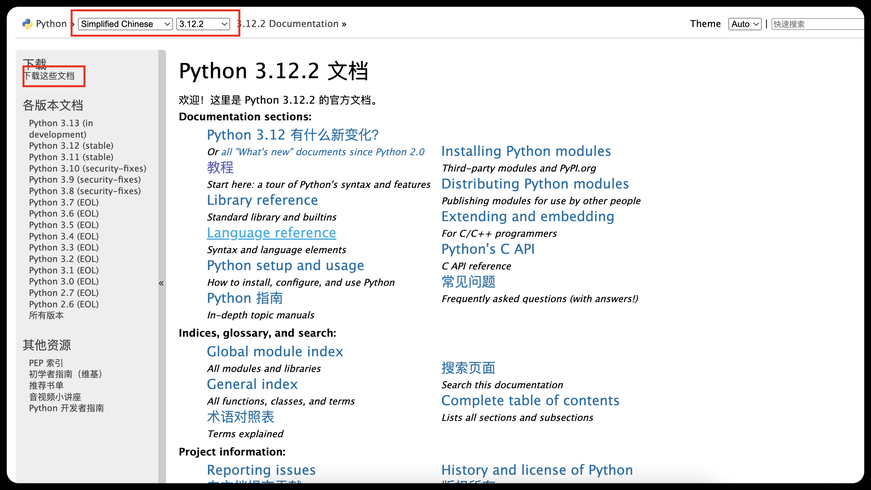Image resolution: width=871 pixels, height=490 pixels.
Task: Open Language reference link
Action: tap(271, 233)
